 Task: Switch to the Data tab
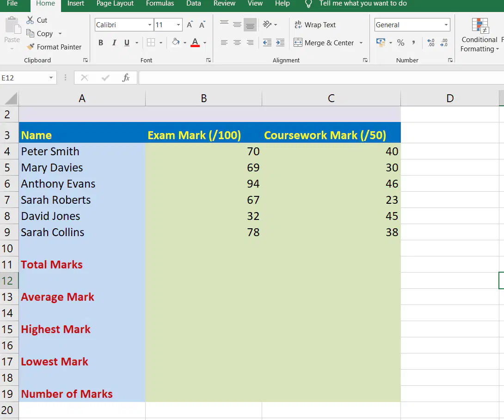193,4
